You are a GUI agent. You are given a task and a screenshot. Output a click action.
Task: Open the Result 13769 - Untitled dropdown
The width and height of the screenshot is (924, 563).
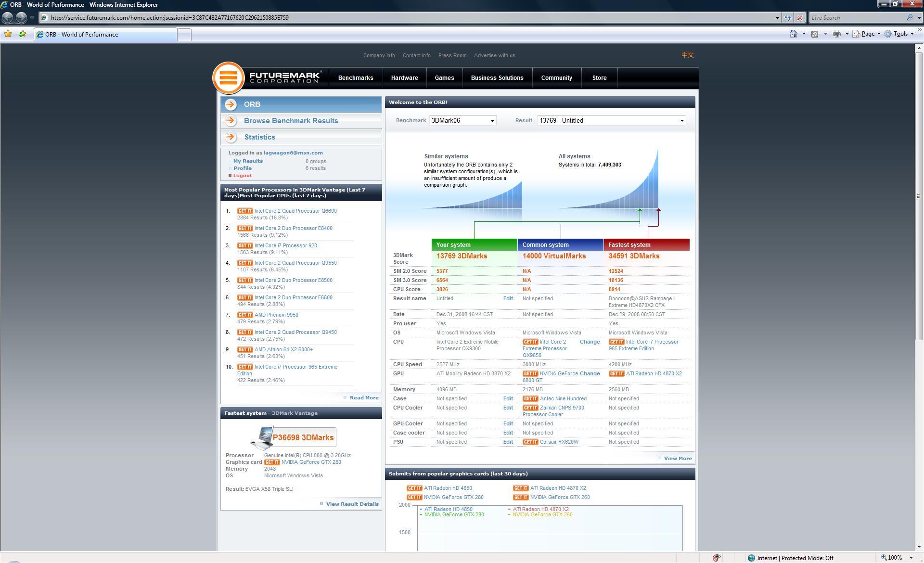click(x=611, y=121)
